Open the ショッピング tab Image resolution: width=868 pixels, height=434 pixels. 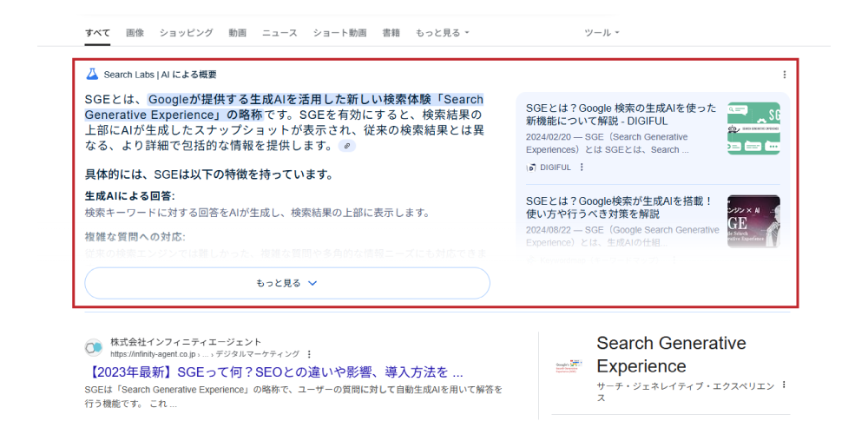pyautogui.click(x=187, y=33)
